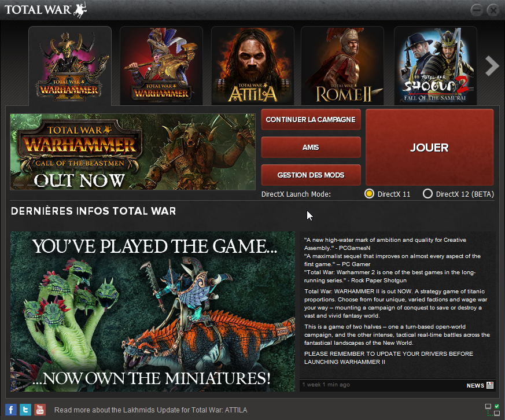Image resolution: width=505 pixels, height=420 pixels.
Task: Open the Total War Attila tab
Action: (x=252, y=66)
